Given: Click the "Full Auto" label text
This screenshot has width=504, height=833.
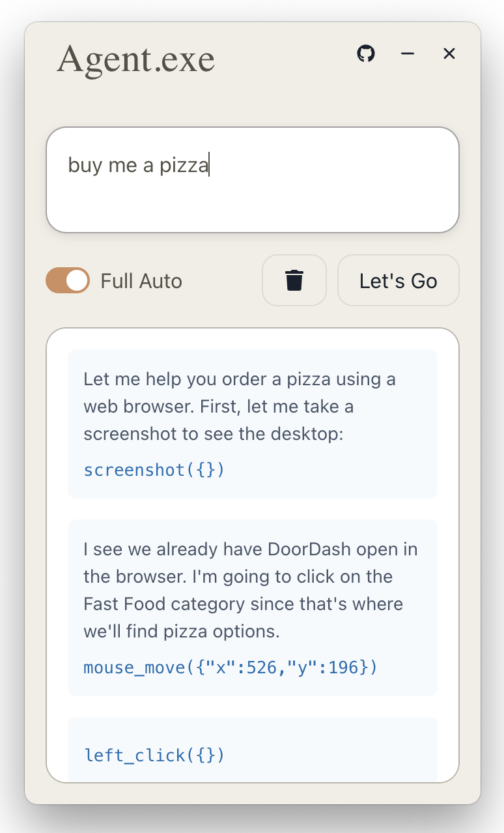Looking at the screenshot, I should [141, 281].
